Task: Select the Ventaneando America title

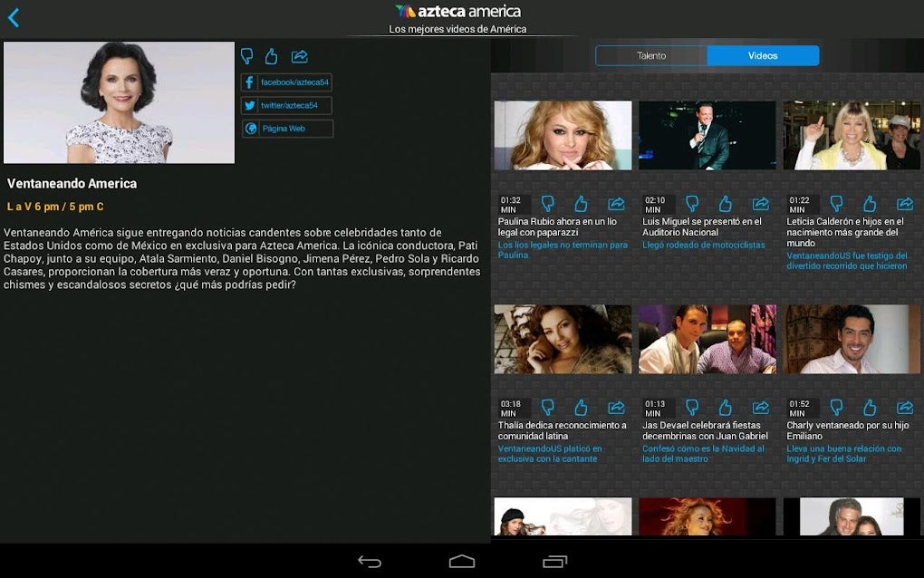Action: (72, 183)
